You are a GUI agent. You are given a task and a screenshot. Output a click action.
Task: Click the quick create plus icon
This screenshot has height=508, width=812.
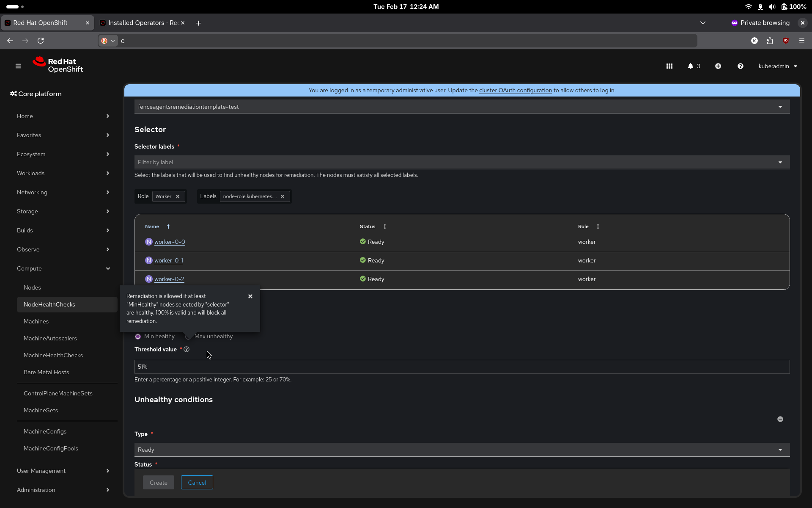coord(718,66)
